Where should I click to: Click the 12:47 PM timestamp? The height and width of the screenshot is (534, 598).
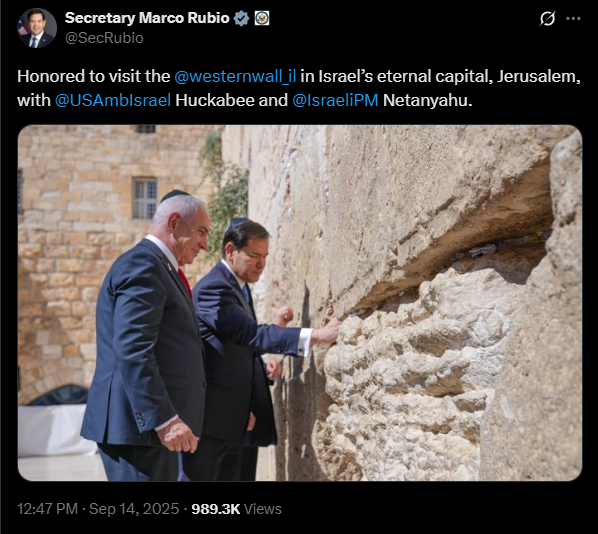point(47,509)
